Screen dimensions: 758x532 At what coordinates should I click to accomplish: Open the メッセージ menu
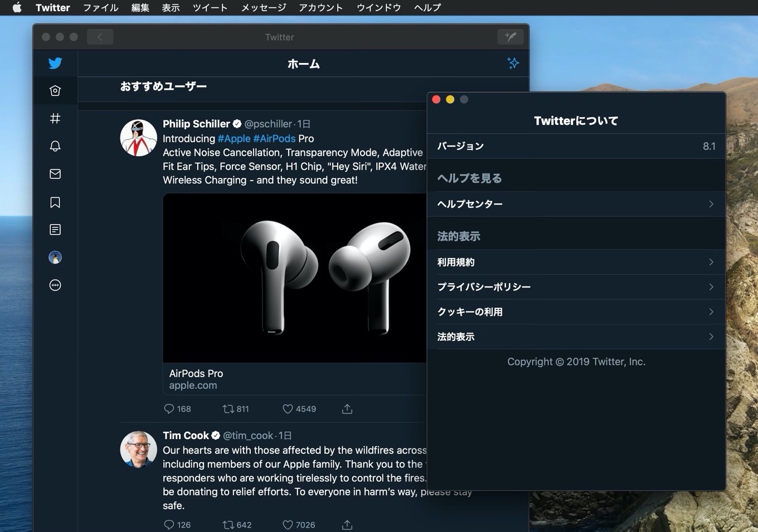coord(264,7)
